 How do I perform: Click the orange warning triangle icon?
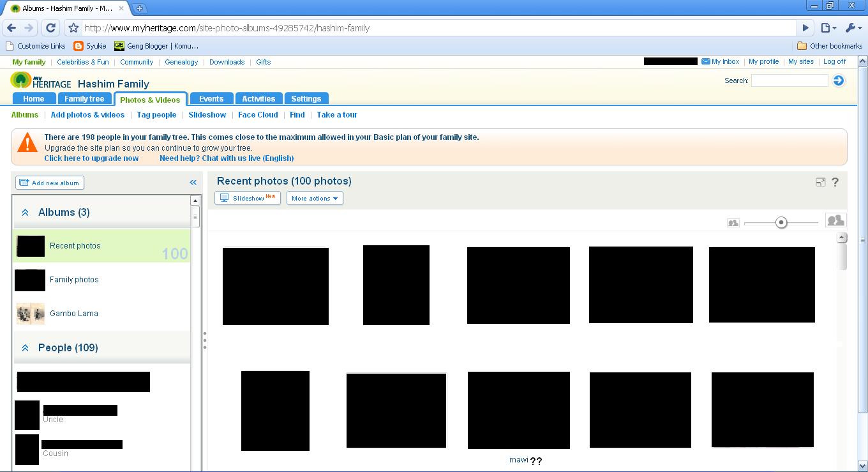27,143
